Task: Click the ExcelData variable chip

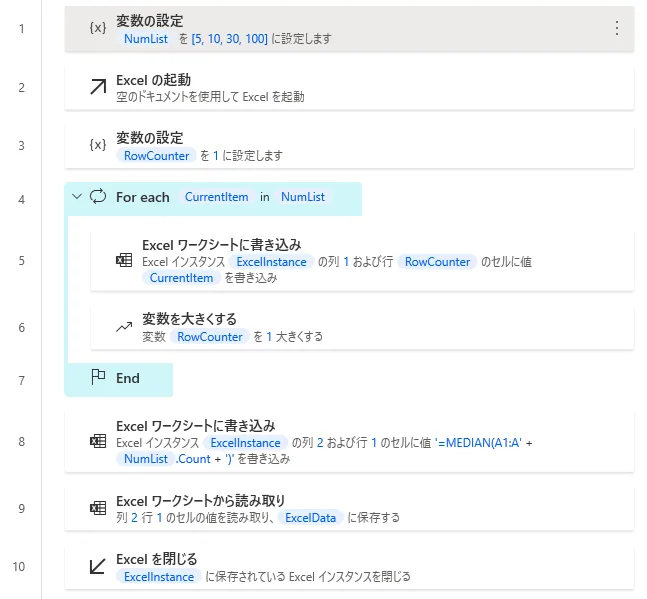Action: coord(312,517)
